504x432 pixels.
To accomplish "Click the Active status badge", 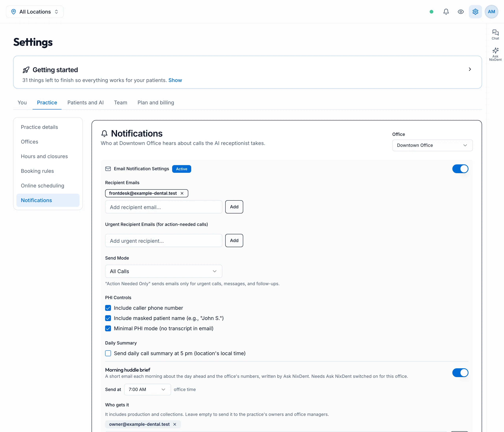I will pyautogui.click(x=181, y=169).
